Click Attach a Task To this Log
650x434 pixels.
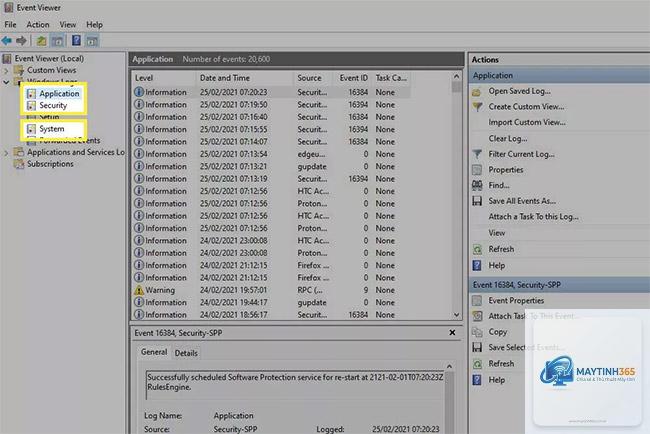(x=534, y=217)
